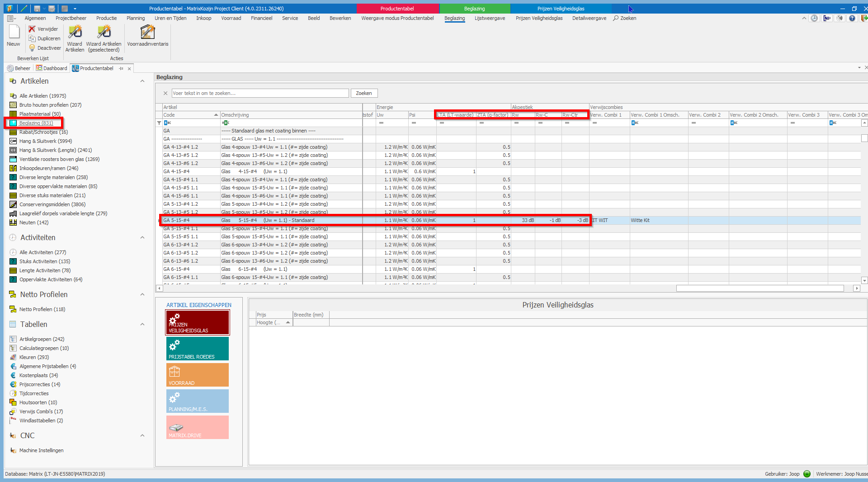This screenshot has width=868, height=482.
Task: Open the Lijstweergave ribbon tab
Action: pyautogui.click(x=490, y=18)
